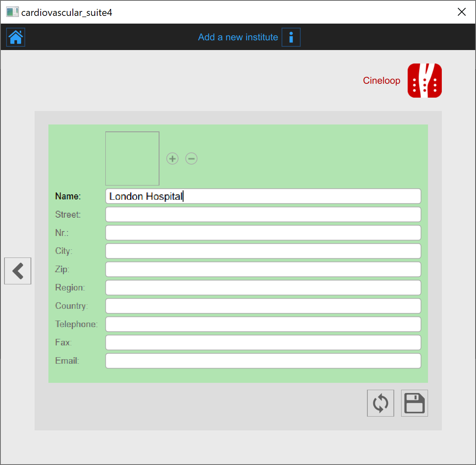The image size is (476, 465).
Task: Click the Name field containing London Hospital
Action: (x=263, y=196)
